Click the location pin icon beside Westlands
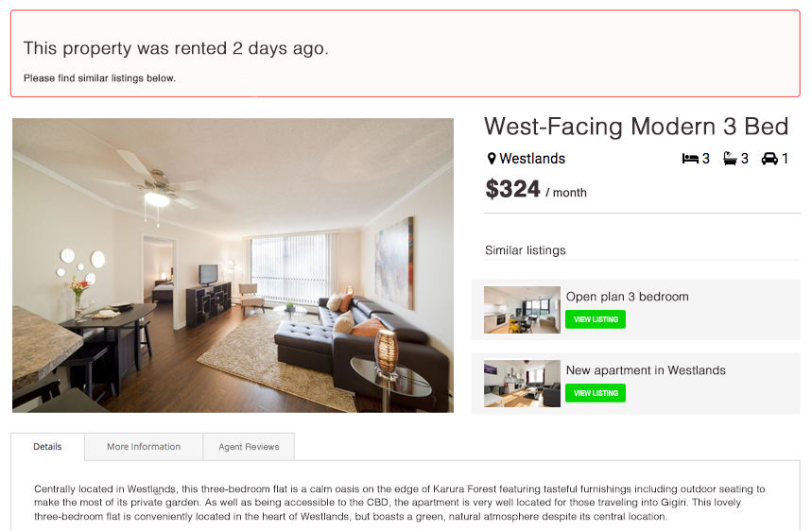The width and height of the screenshot is (812, 531). pyautogui.click(x=492, y=159)
